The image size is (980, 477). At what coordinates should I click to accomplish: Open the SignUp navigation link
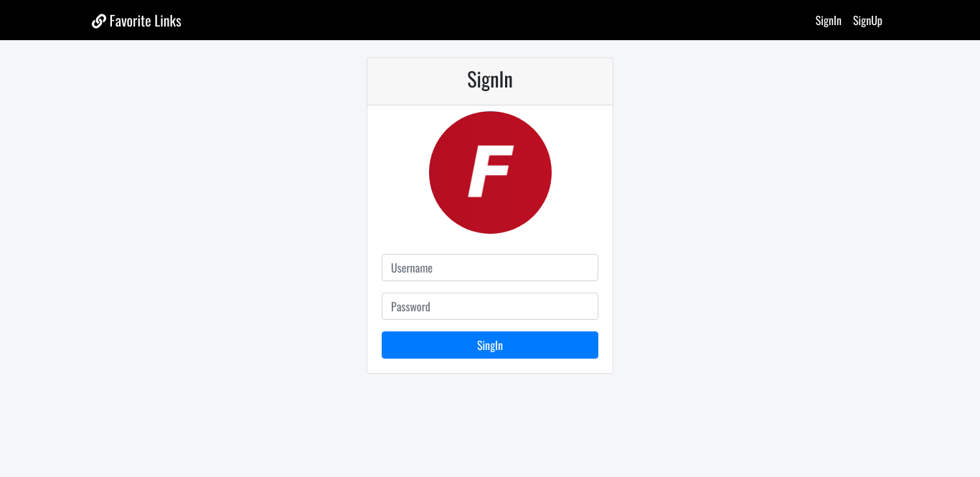(867, 20)
